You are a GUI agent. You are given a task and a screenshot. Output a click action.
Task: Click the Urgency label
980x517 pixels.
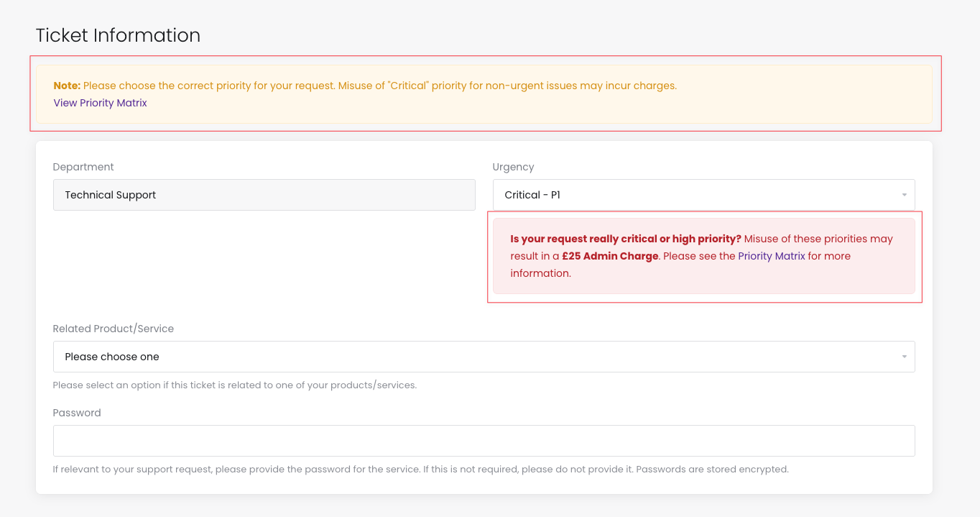513,167
